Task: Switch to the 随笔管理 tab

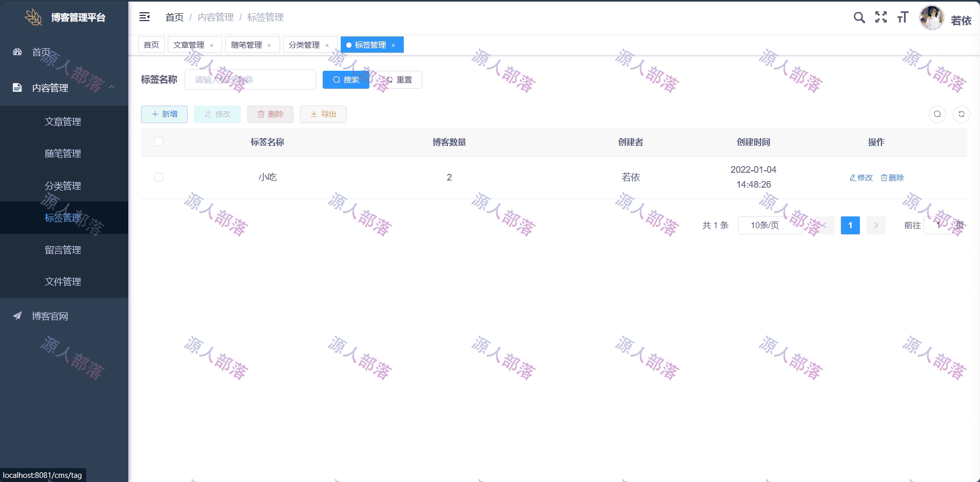Action: pos(246,45)
